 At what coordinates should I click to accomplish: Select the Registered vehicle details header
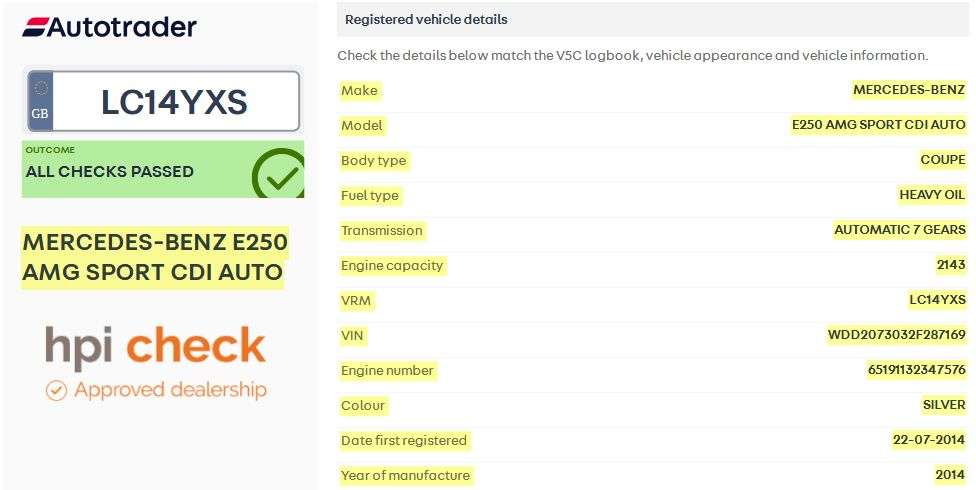(426, 20)
